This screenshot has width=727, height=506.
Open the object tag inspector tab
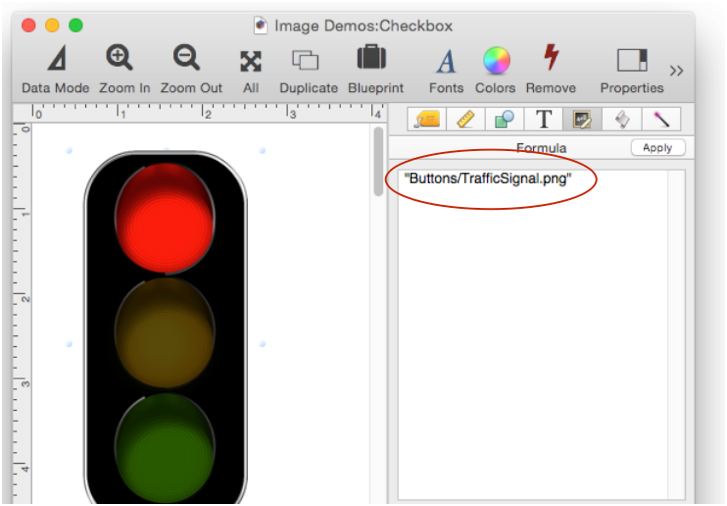coord(427,119)
